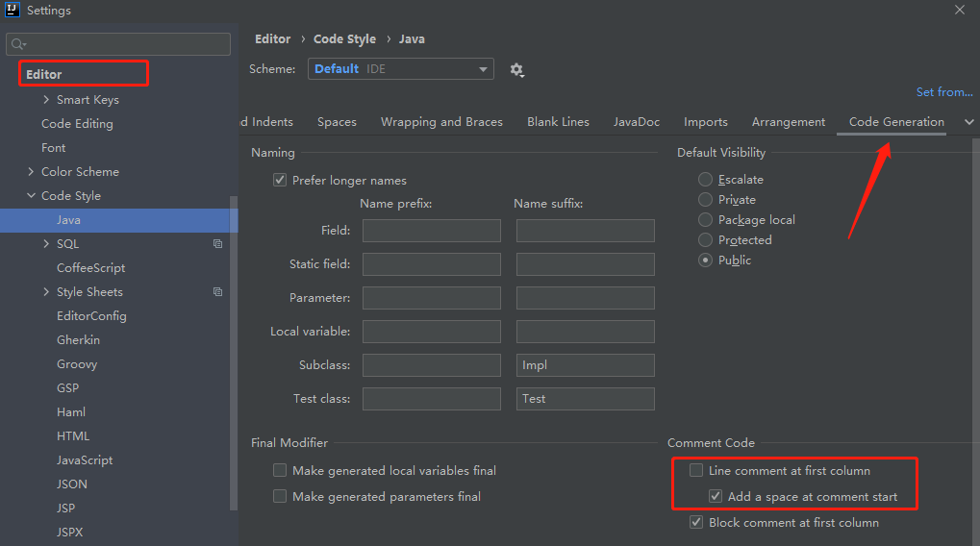Click the scheme gear settings icon
The image size is (980, 546).
point(516,70)
